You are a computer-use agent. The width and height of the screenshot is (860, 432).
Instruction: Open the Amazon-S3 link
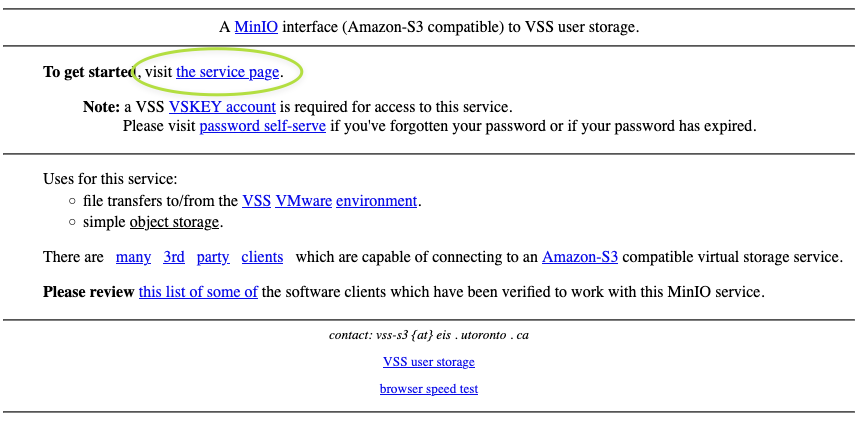pos(580,257)
